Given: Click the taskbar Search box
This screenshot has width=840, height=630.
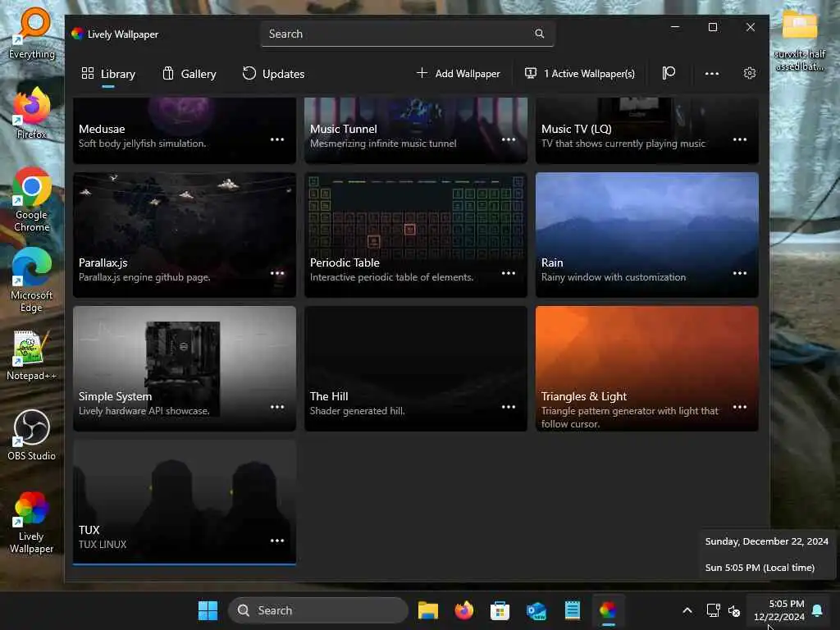Looking at the screenshot, I should tap(318, 610).
